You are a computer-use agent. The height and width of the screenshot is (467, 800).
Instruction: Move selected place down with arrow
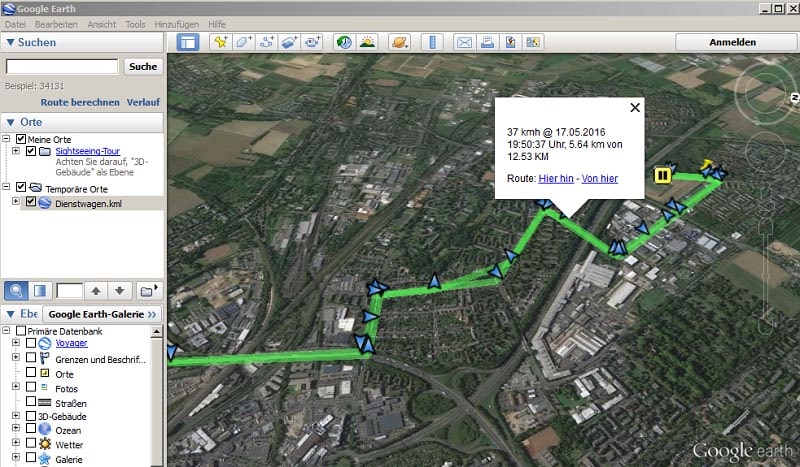pyautogui.click(x=120, y=291)
